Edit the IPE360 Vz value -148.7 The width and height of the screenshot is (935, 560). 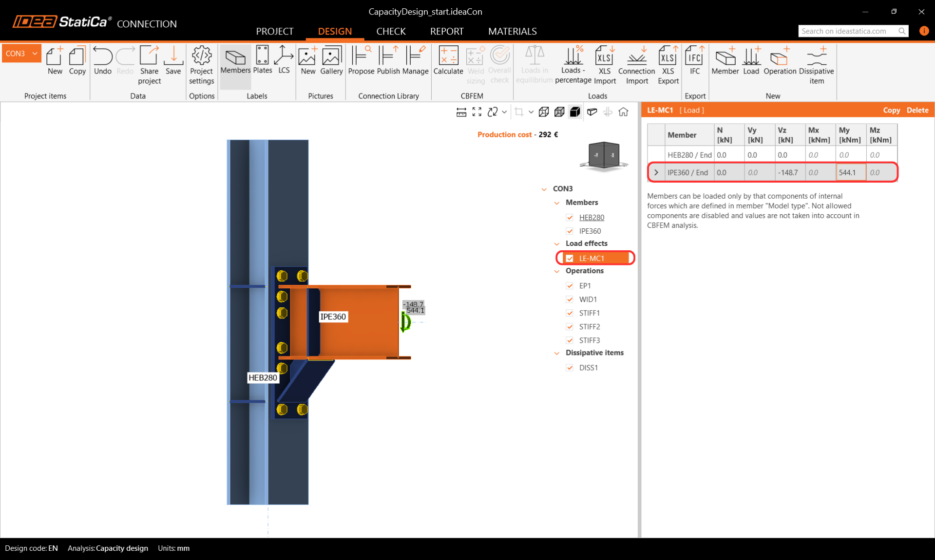[x=789, y=172]
